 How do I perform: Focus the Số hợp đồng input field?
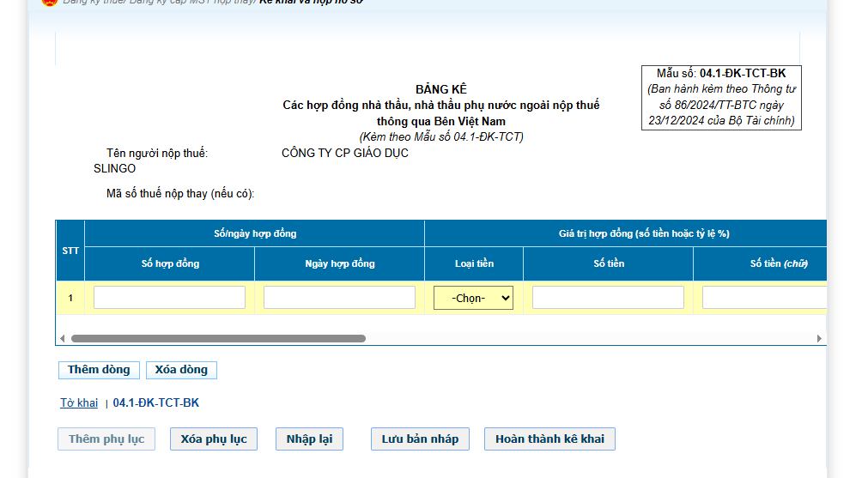coord(169,298)
